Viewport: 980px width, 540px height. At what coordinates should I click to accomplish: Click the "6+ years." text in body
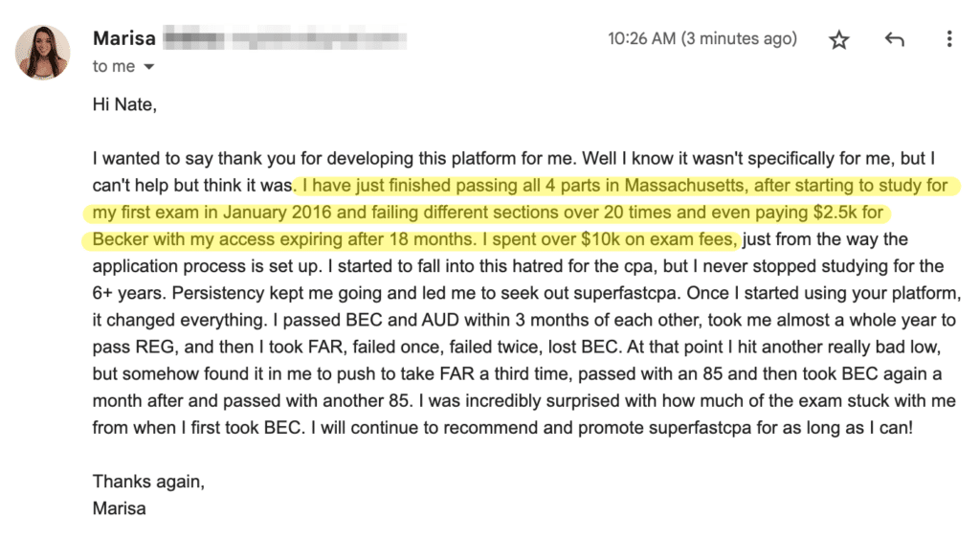pyautogui.click(x=129, y=293)
